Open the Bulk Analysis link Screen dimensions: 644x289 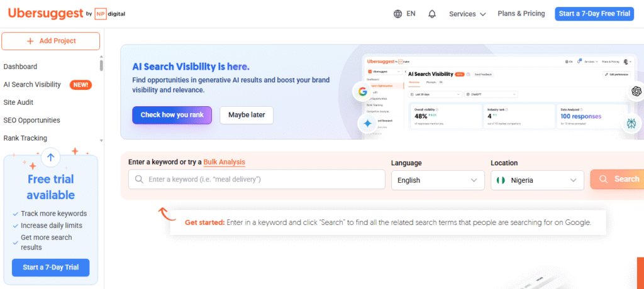(x=225, y=162)
